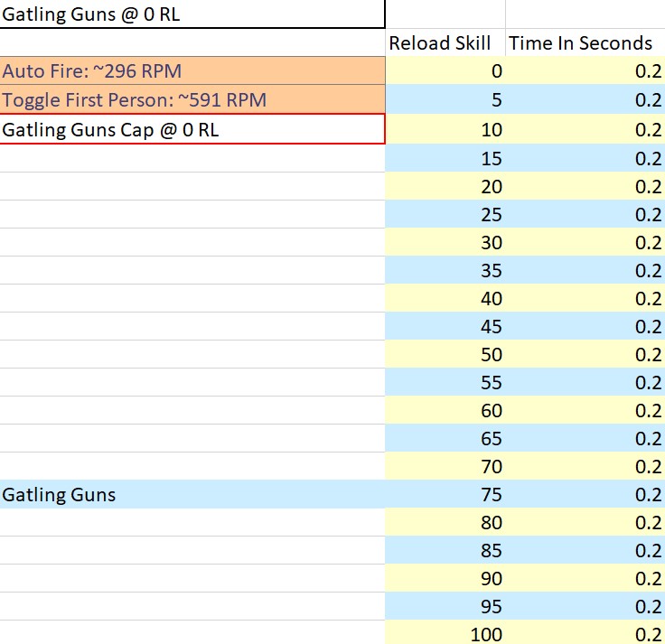Select the Reload Skill cell with value 75
Screen dimensions: 665x644
coord(445,494)
